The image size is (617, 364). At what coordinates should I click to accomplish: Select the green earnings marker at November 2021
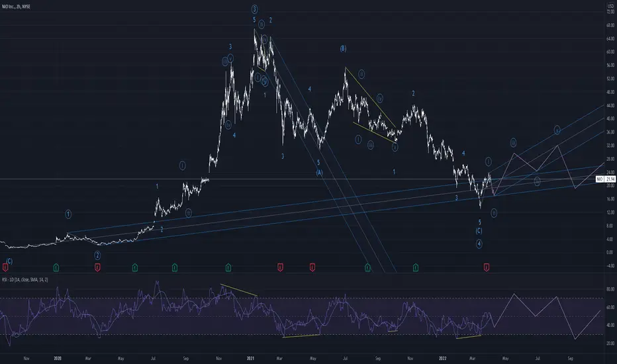[416, 267]
